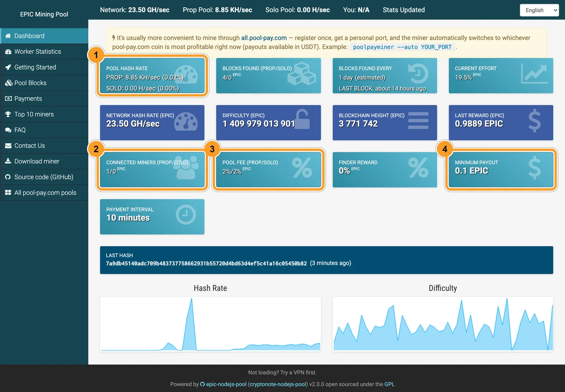The width and height of the screenshot is (565, 392).
Task: Click the Getting Started rocket icon
Action: click(8, 67)
